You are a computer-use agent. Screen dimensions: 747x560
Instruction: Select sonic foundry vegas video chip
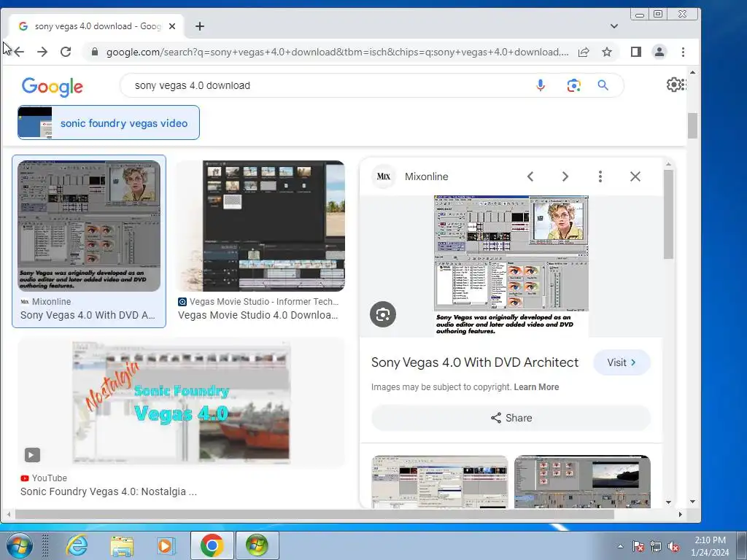(x=109, y=122)
